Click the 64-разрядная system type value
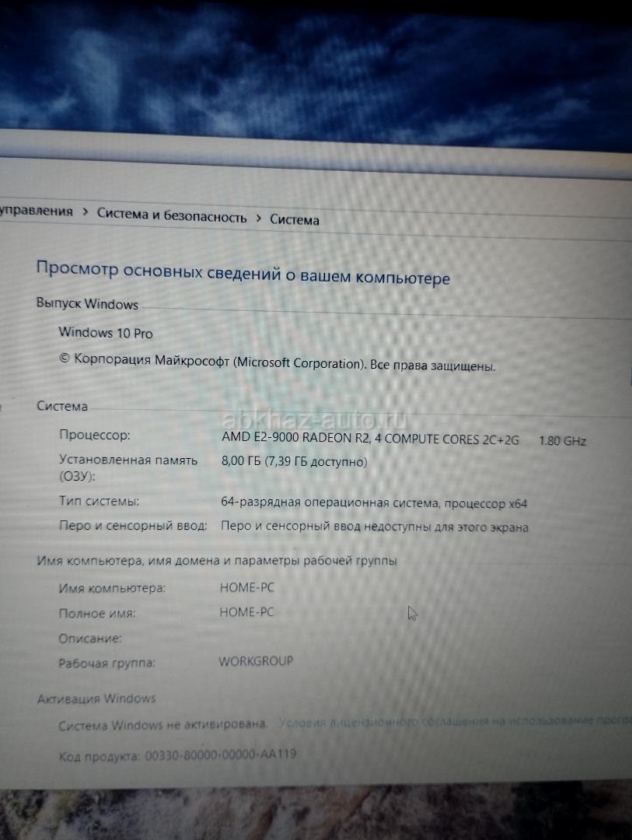This screenshot has width=632, height=840. pyautogui.click(x=374, y=503)
